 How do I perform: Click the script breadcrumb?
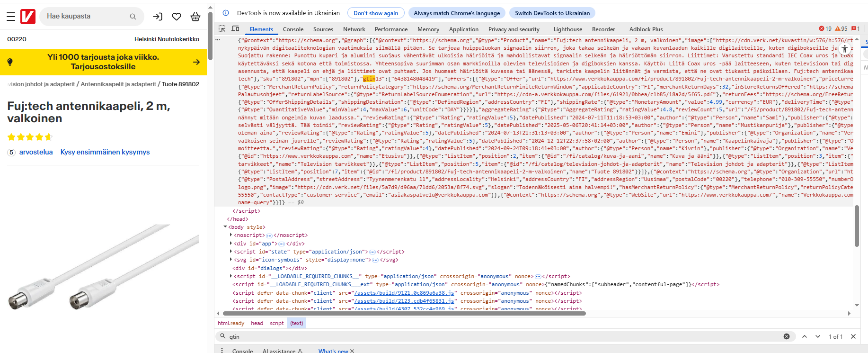coord(277,323)
